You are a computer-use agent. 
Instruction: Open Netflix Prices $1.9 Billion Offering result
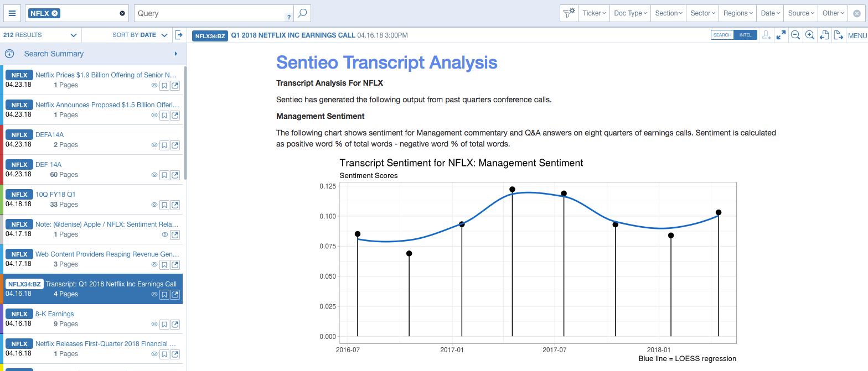click(x=106, y=75)
